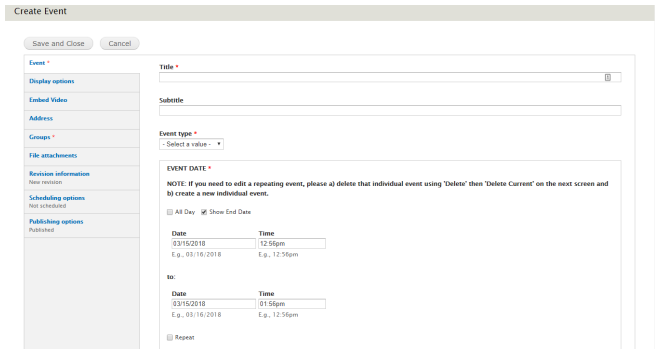Open the Groups tab
The width and height of the screenshot is (658, 360).
[82, 137]
